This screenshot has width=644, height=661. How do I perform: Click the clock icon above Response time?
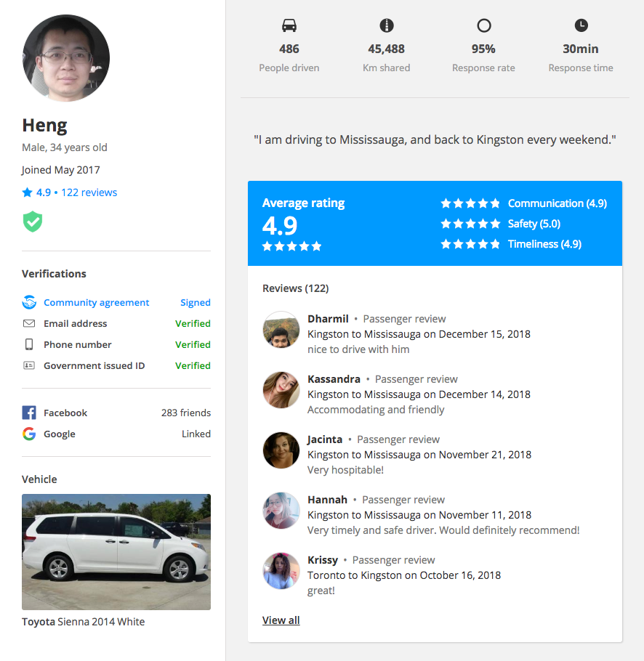580,25
